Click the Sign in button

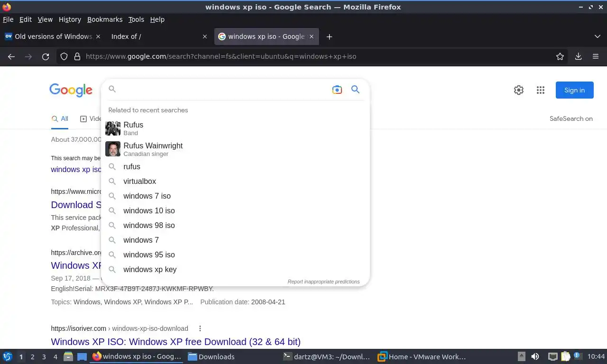coord(574,90)
